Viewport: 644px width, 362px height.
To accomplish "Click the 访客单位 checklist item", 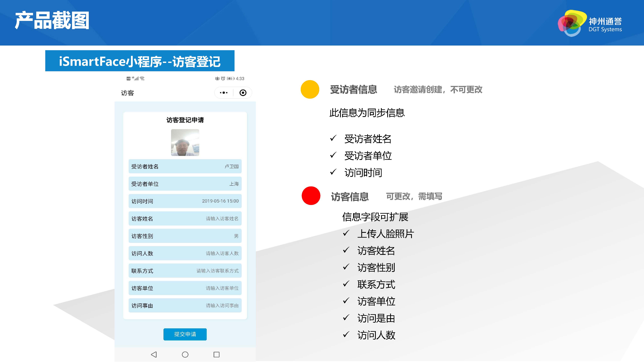I will pos(376,301).
